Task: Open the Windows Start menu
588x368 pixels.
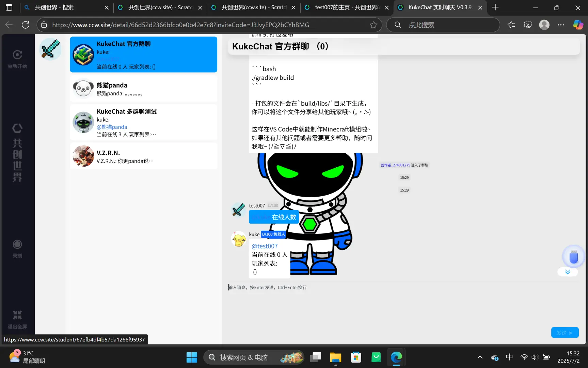Action: [x=192, y=357]
